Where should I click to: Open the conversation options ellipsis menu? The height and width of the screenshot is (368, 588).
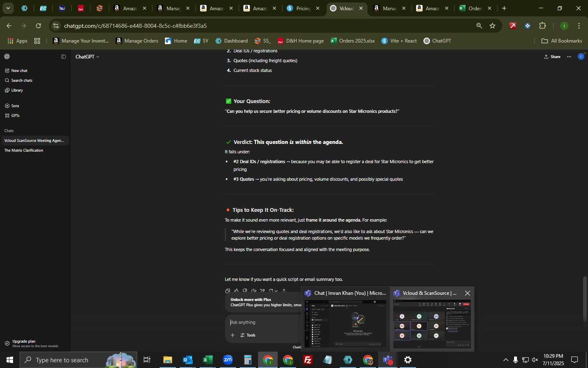pyautogui.click(x=569, y=57)
